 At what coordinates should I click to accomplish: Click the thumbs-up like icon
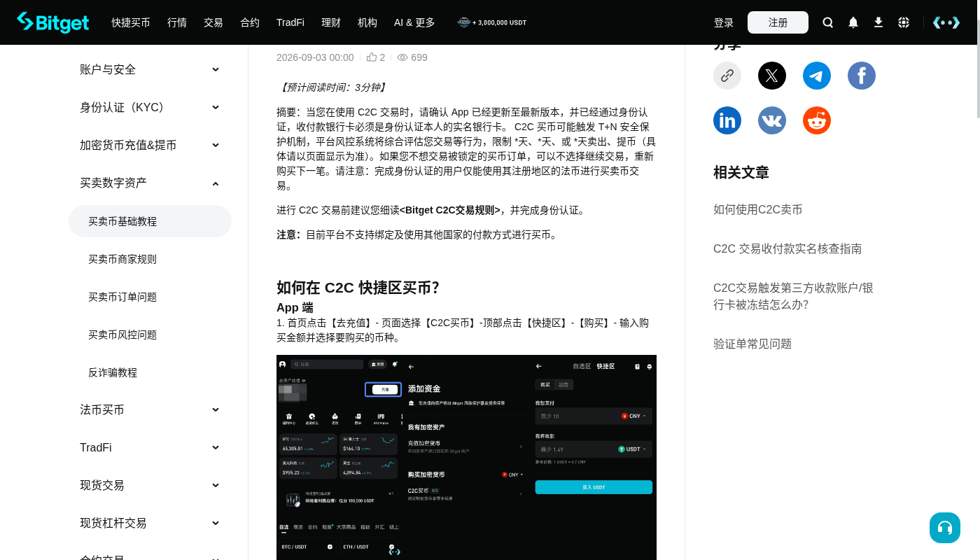tap(372, 57)
